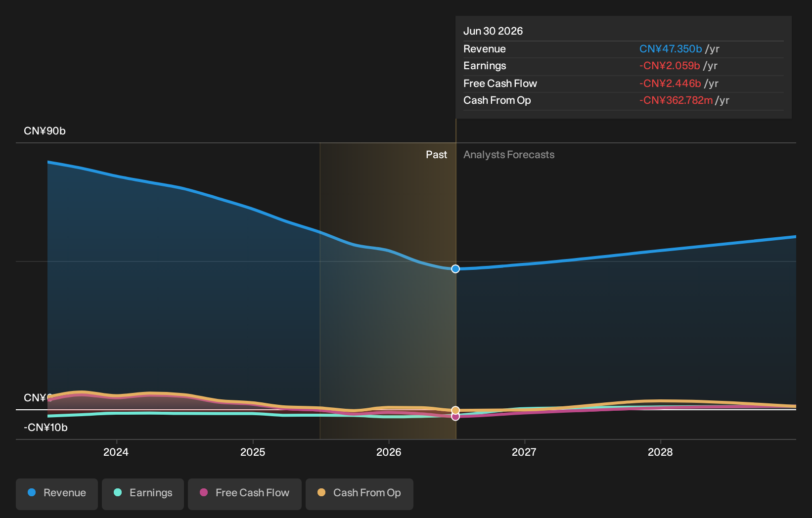Toggle the Earnings legend button
The image size is (812, 518).
(x=143, y=494)
